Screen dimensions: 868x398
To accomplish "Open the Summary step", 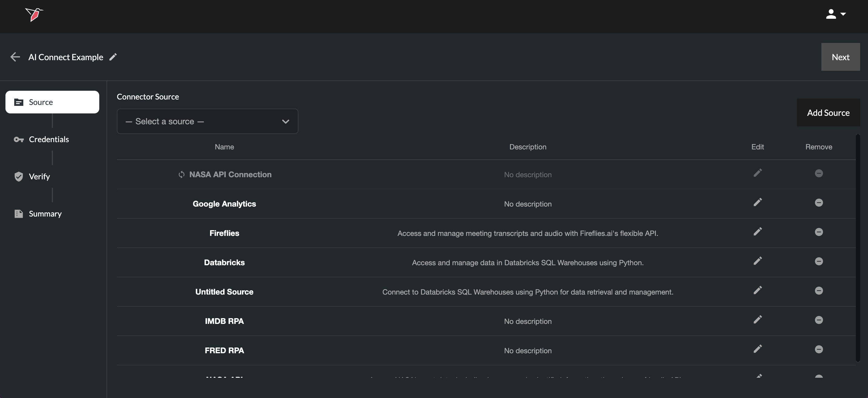I will [x=45, y=214].
